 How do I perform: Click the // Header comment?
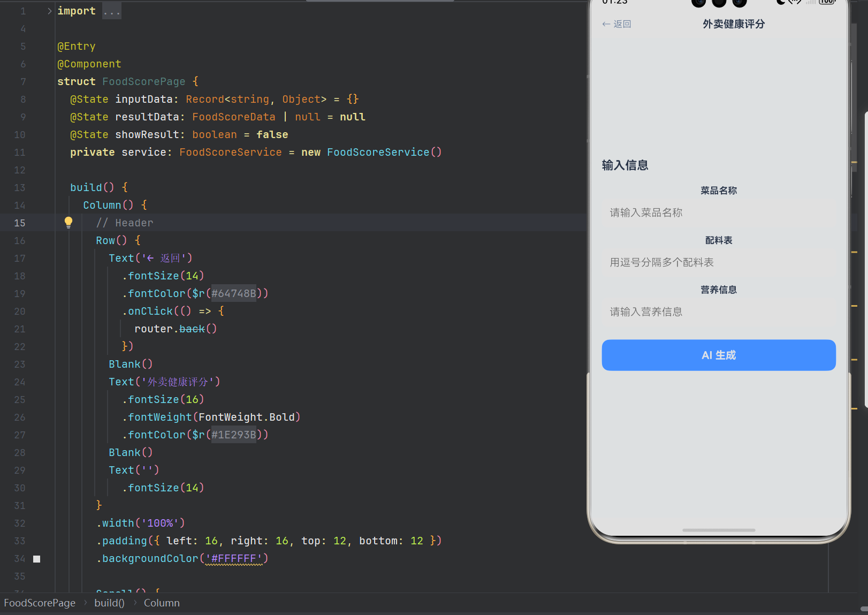pyautogui.click(x=125, y=223)
